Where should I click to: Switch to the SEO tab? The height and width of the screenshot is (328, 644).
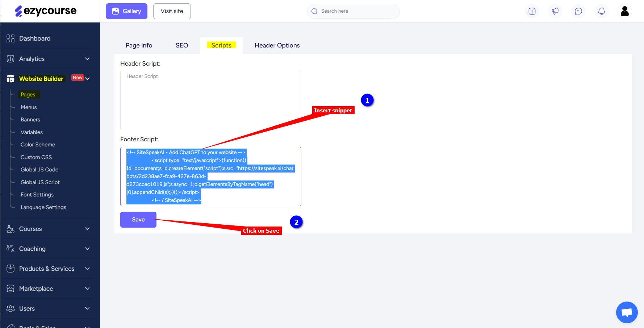tap(181, 45)
